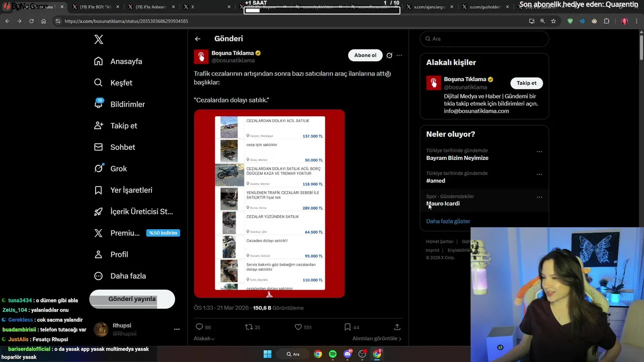This screenshot has height=362, width=644.
Task: Click Imprint footer link
Action: click(433, 250)
